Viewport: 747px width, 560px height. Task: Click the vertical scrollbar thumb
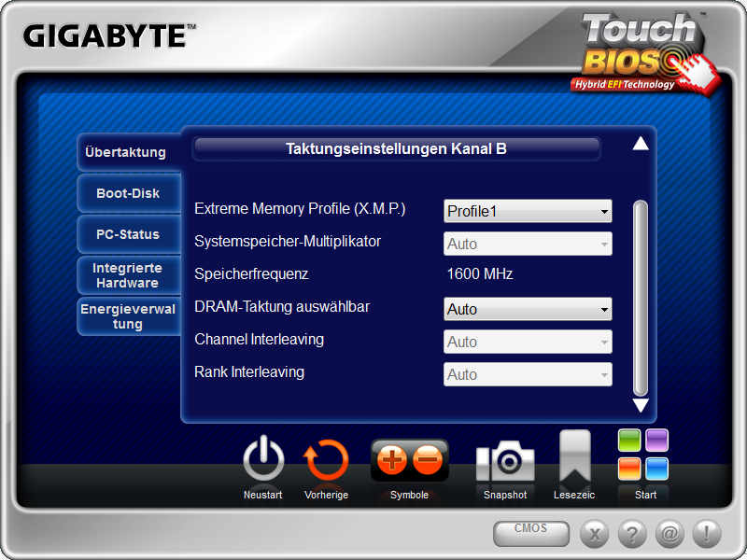coord(641,298)
